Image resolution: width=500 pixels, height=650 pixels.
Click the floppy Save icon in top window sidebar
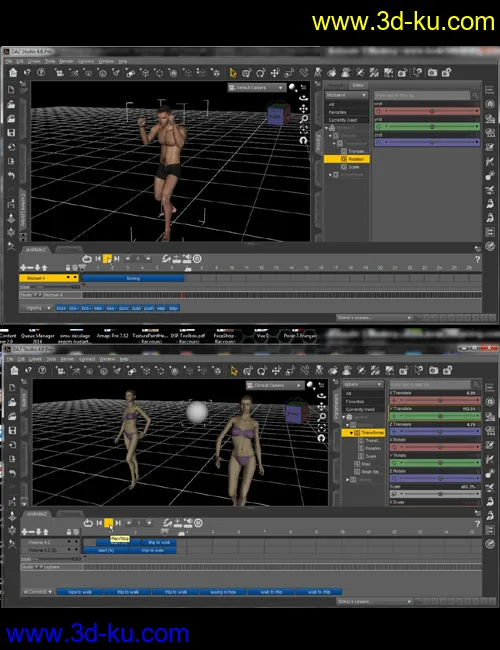[x=11, y=133]
